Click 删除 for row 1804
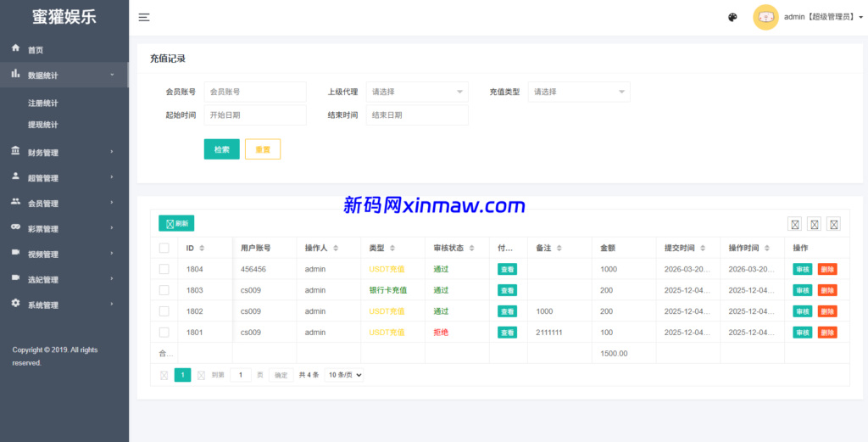The width and height of the screenshot is (868, 442). [827, 269]
